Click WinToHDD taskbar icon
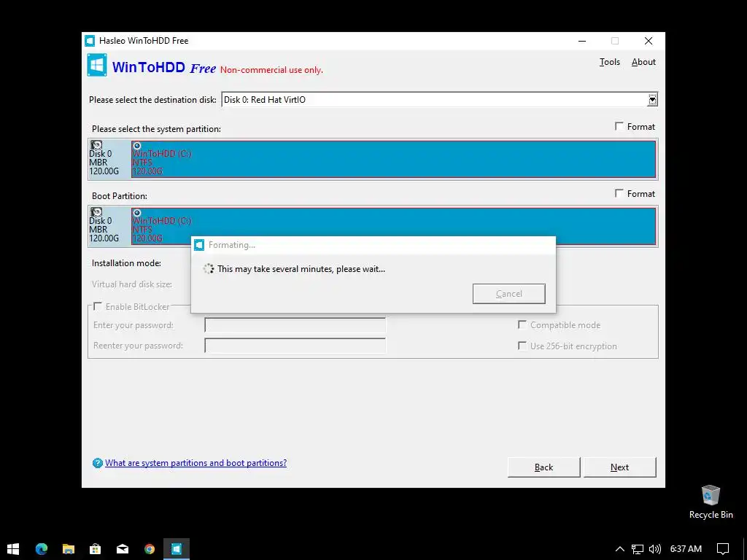 point(177,549)
